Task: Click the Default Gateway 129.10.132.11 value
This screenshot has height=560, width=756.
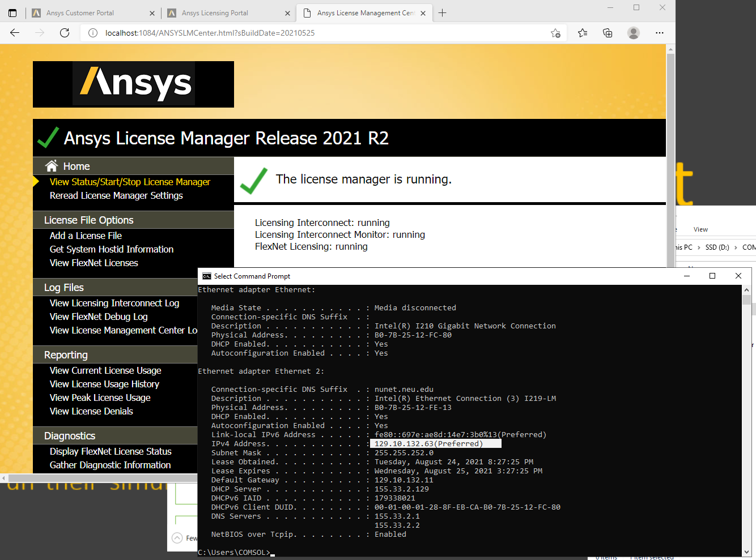Action: (x=404, y=480)
